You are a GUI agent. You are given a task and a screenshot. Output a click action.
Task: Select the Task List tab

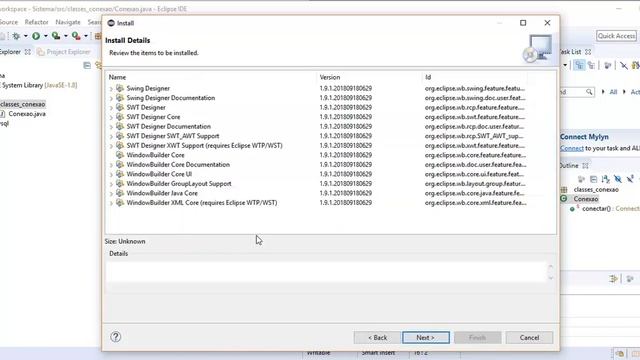(x=571, y=52)
